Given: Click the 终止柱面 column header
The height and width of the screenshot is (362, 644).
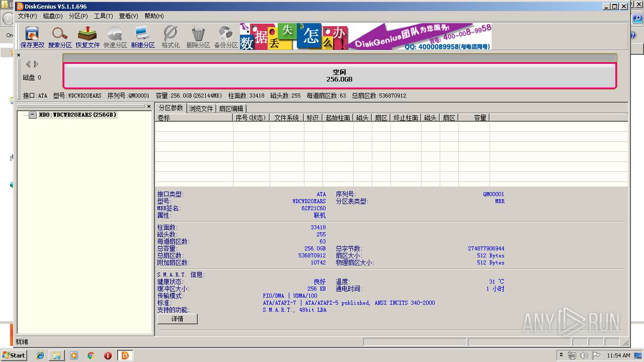Looking at the screenshot, I should click(406, 118).
